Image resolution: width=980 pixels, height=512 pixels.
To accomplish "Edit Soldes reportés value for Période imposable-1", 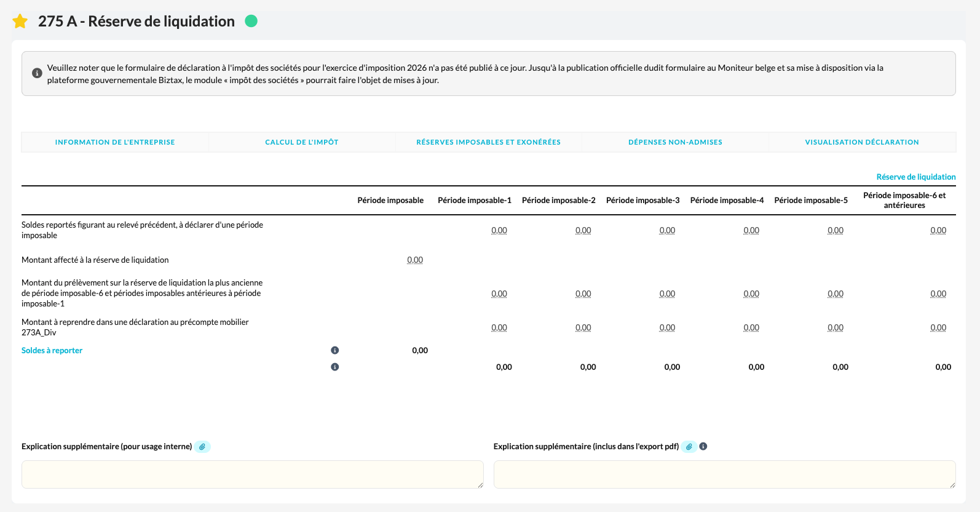I will 499,231.
